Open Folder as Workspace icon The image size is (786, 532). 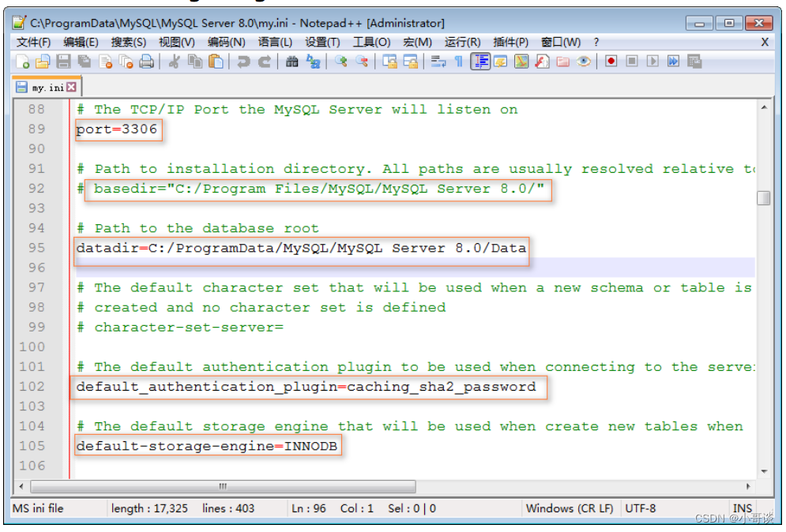tap(563, 62)
